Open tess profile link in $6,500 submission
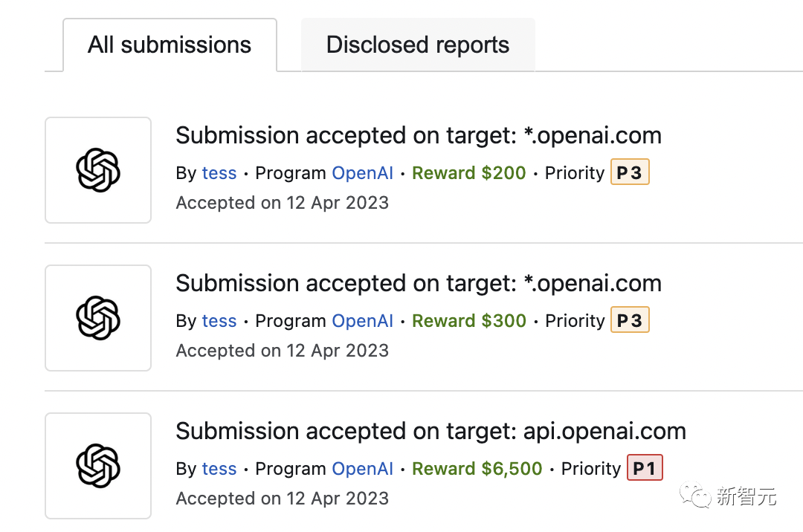The image size is (803, 532). [x=219, y=469]
